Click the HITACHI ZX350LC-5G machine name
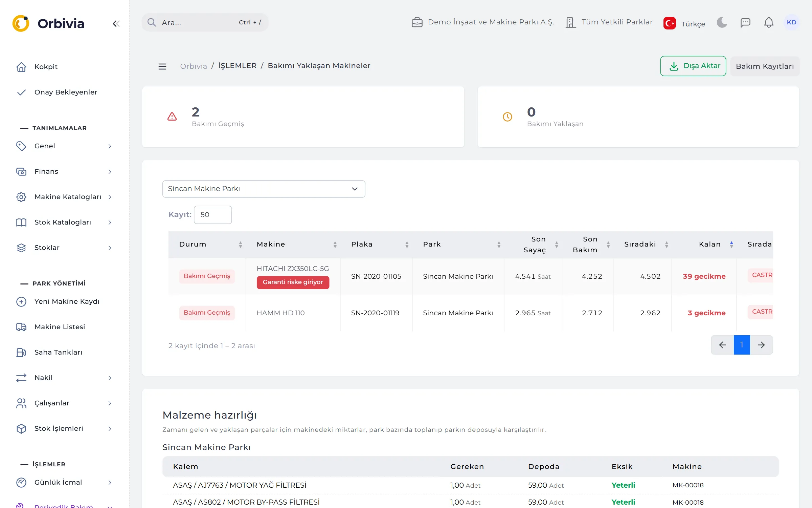812x508 pixels. 293,269
